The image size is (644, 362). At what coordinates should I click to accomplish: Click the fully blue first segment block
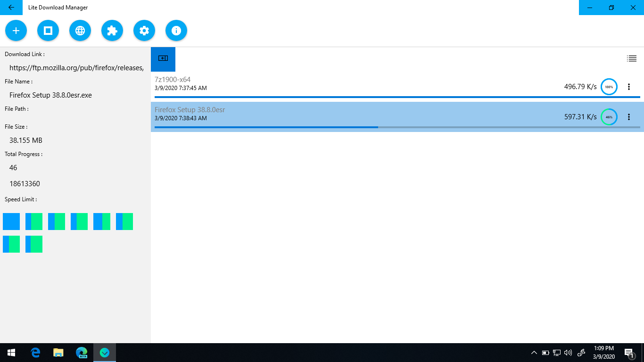point(11,222)
